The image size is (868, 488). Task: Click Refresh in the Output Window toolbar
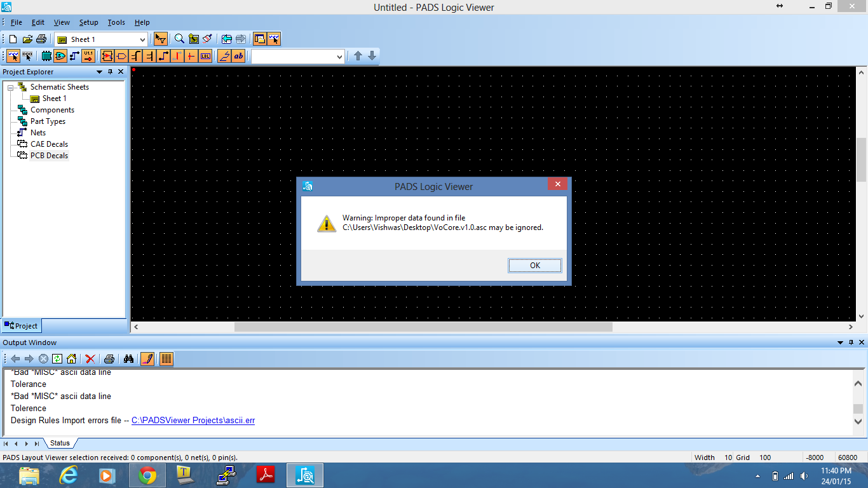[x=57, y=359]
